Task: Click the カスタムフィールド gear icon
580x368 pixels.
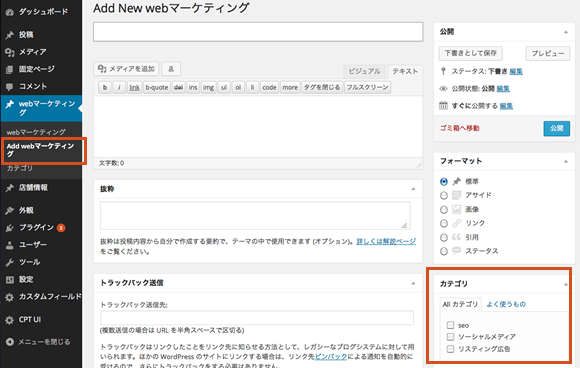Action: 10,297
